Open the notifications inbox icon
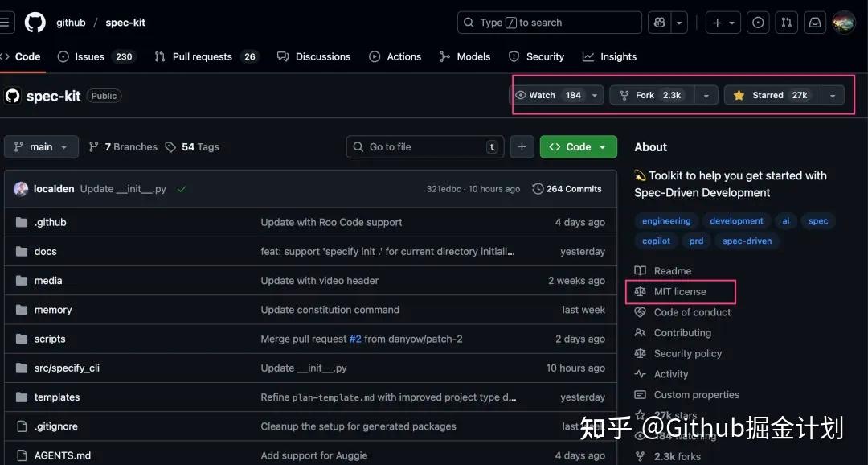Viewport: 868px width, 465px height. pos(814,22)
